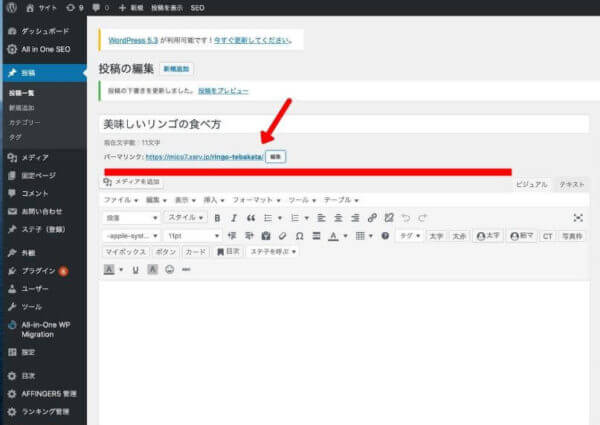Switch to the テキスト editor tab
600x425 pixels.
[572, 184]
